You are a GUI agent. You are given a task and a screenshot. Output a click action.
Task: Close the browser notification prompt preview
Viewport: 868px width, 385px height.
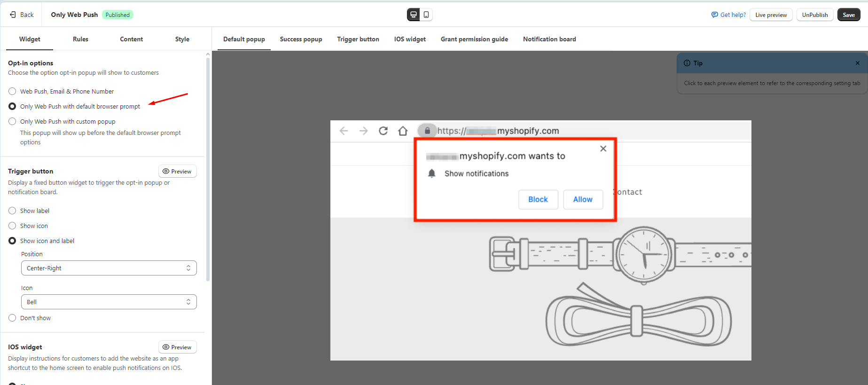pos(603,149)
